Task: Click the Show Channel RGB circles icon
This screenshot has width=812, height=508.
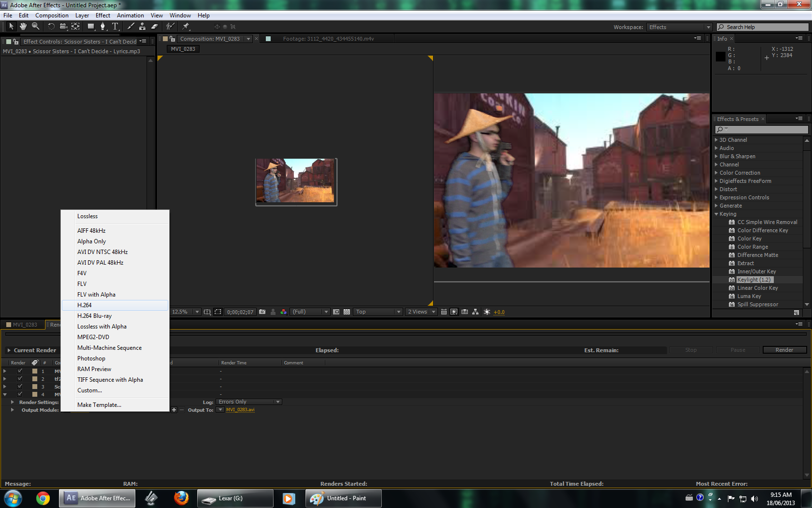Action: (284, 312)
